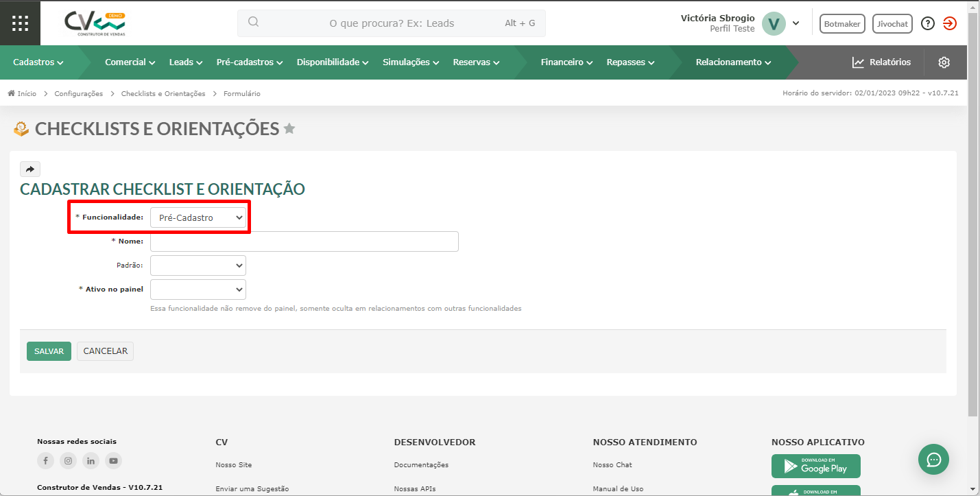Open the Nosso Chat footer link
980x496 pixels.
tap(612, 465)
